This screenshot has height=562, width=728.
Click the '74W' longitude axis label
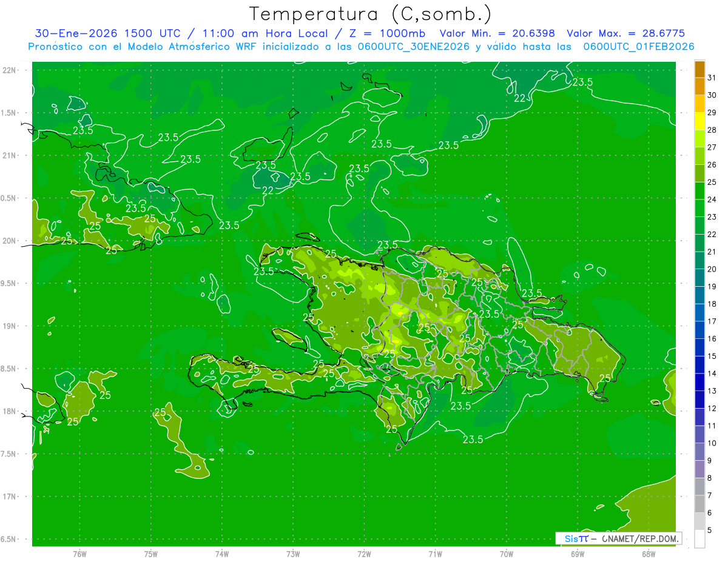pos(221,554)
